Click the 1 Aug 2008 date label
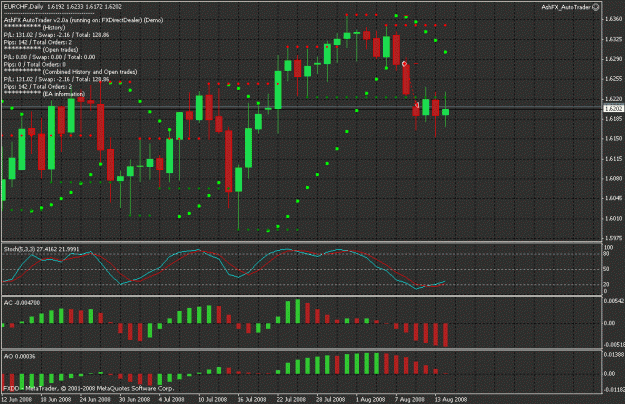 [370, 399]
